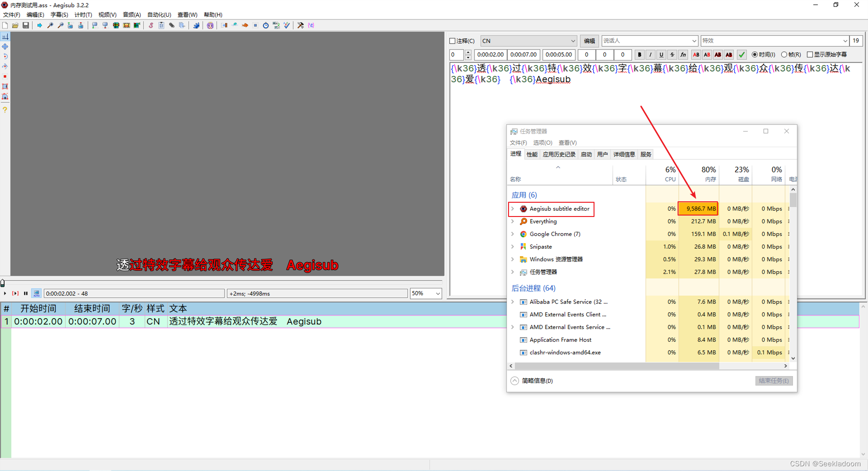The image size is (868, 471).
Task: Play video from current position
Action: point(5,293)
